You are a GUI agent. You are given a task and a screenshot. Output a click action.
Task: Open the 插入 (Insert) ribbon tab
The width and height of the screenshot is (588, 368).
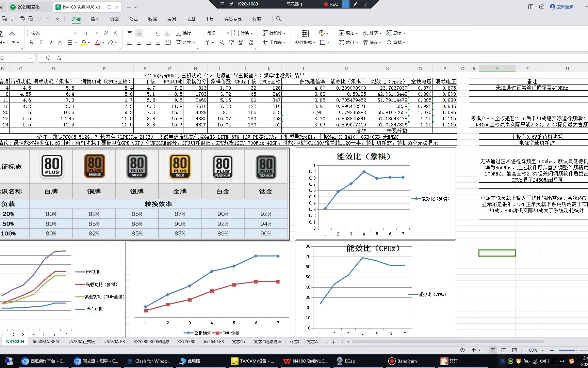[x=95, y=19]
